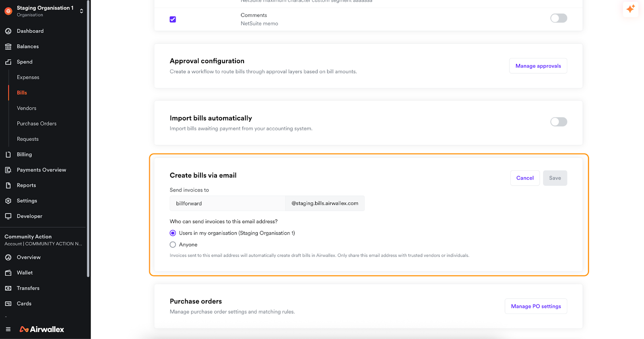Image resolution: width=644 pixels, height=339 pixels.
Task: Select the Anyone radio option
Action: [173, 245]
